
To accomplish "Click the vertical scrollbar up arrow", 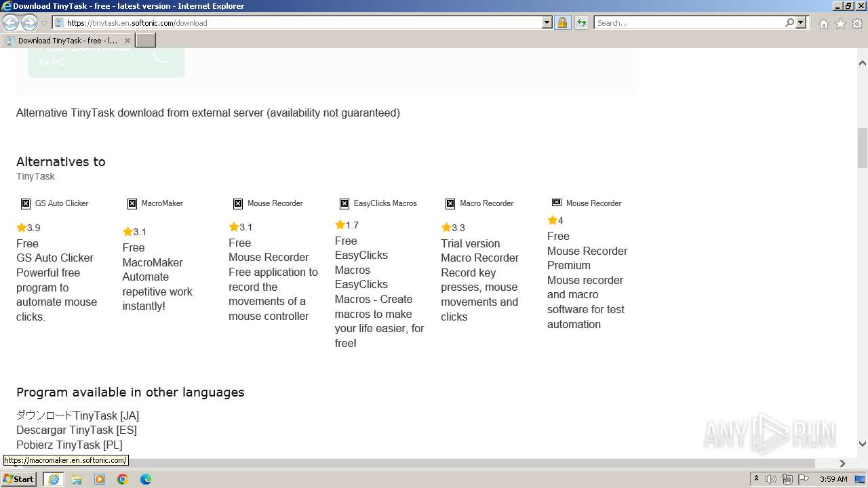I will 863,64.
